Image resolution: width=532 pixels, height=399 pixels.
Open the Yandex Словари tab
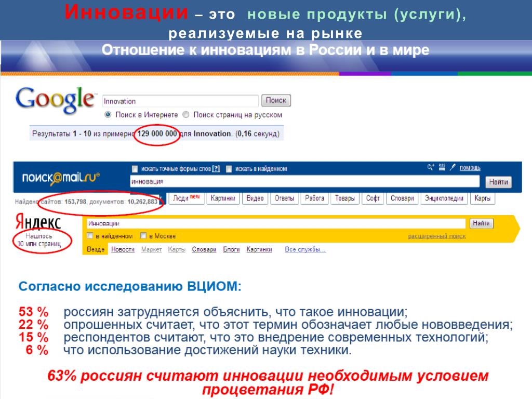(x=204, y=249)
